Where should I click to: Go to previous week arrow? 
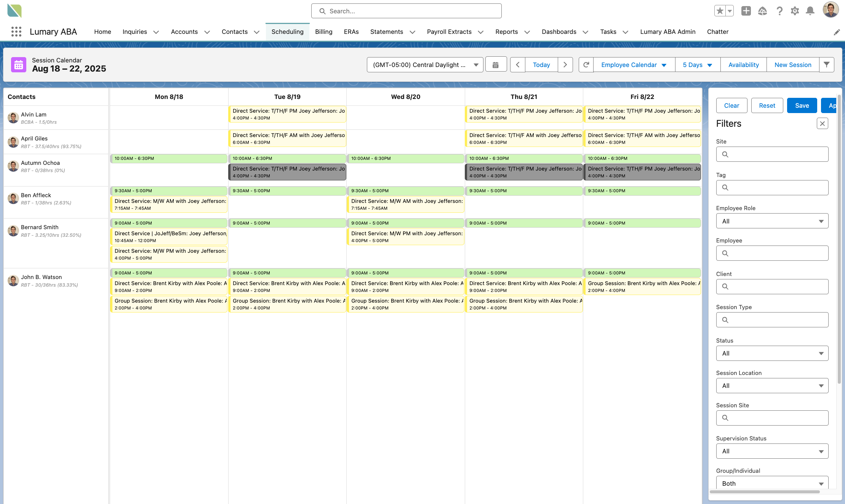517,65
